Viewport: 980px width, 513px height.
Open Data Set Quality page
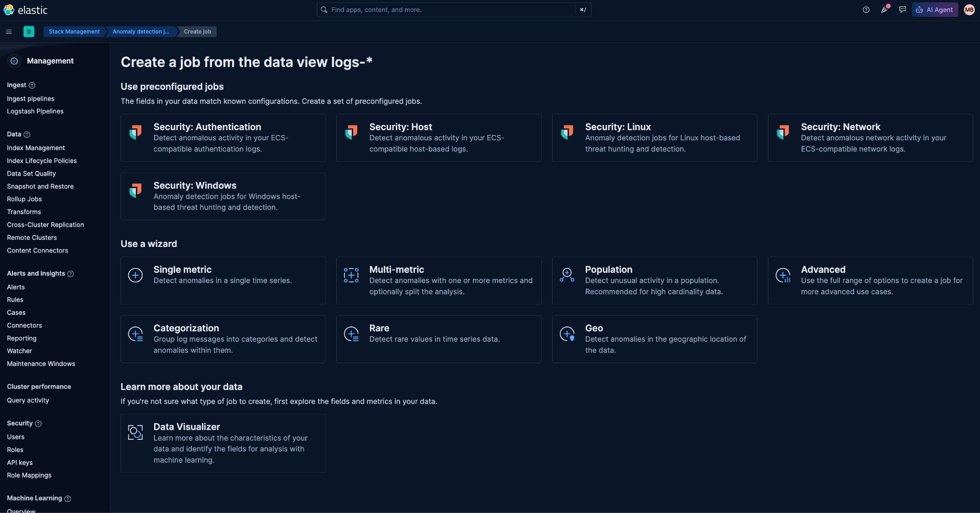pyautogui.click(x=31, y=174)
